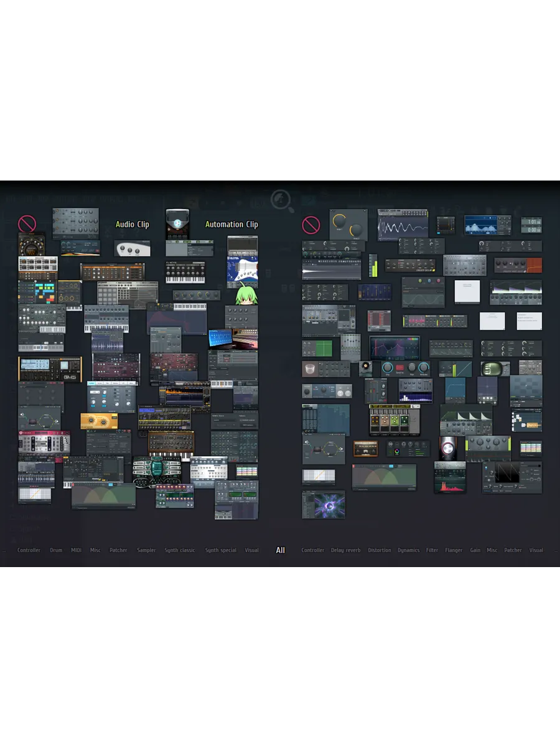Show the Dynamics effects category
The height and width of the screenshot is (747, 560).
click(x=409, y=550)
